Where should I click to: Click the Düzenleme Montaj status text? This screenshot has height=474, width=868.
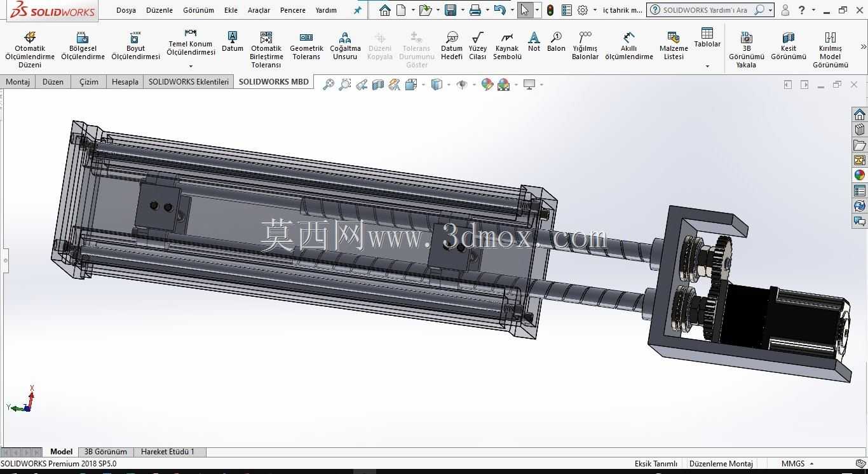click(x=721, y=464)
